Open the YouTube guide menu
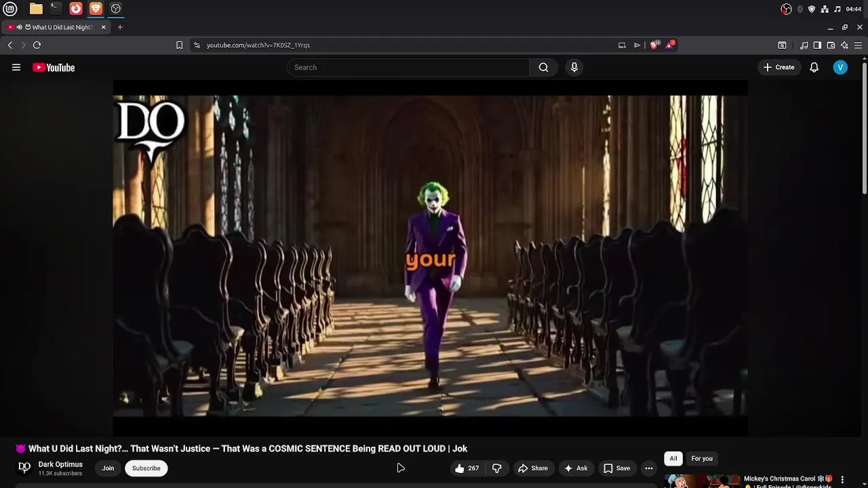The height and width of the screenshot is (488, 868). (x=16, y=67)
